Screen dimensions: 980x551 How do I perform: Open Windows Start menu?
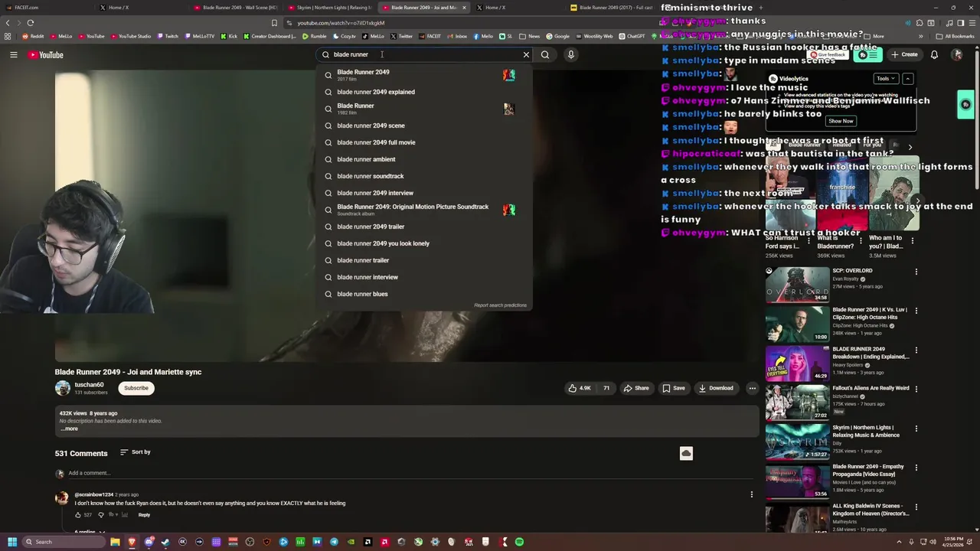coord(12,542)
